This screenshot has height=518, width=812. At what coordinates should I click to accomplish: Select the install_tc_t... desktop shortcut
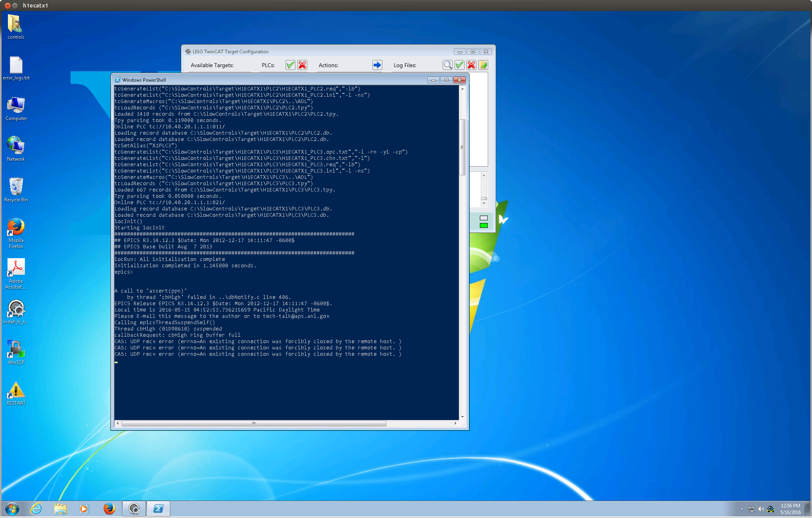[16, 312]
